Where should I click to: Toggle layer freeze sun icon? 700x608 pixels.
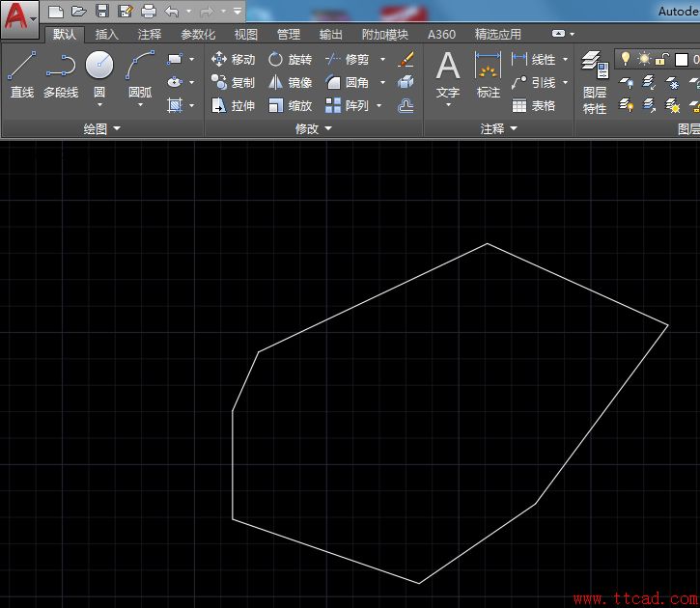(644, 59)
